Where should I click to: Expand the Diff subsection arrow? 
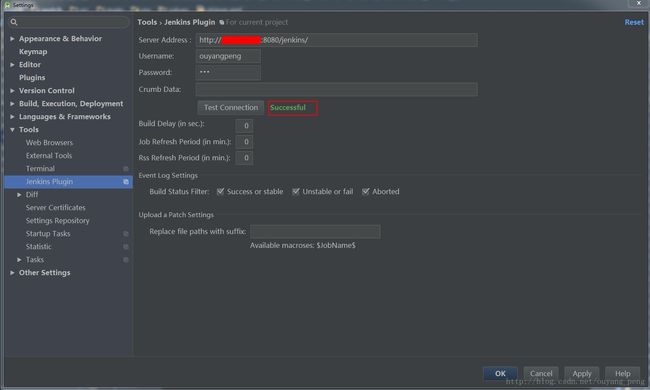[x=19, y=194]
